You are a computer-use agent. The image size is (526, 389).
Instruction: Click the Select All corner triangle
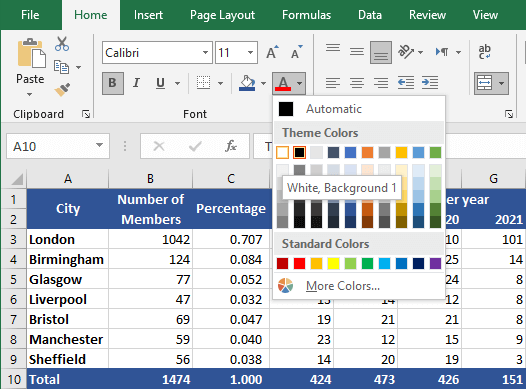(16, 179)
